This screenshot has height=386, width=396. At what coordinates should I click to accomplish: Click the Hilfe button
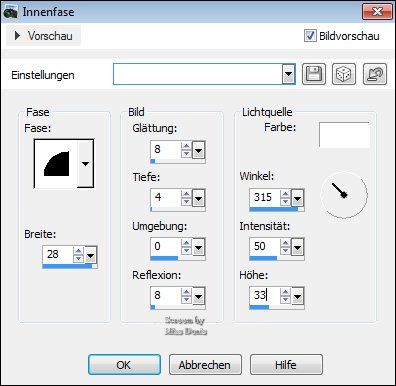[x=286, y=365]
